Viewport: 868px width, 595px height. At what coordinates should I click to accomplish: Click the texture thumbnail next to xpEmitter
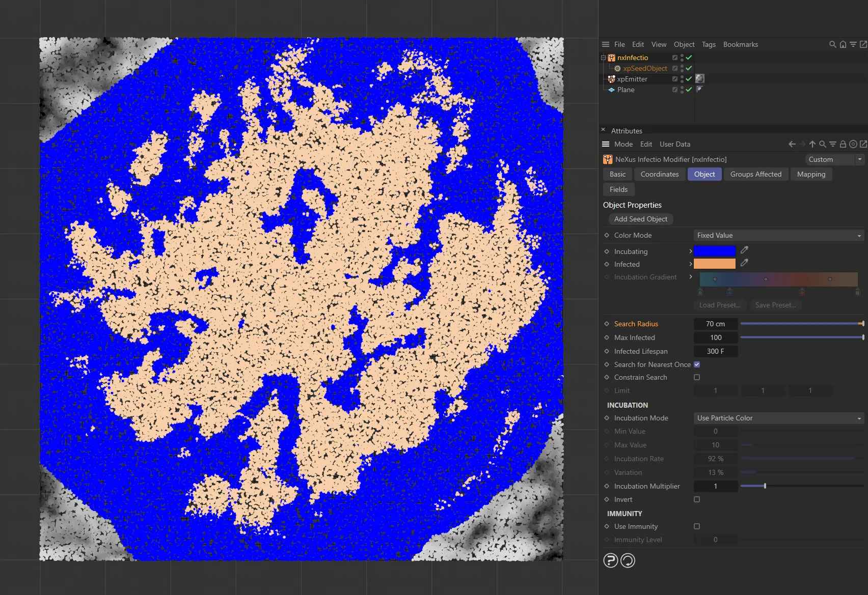[x=700, y=78]
